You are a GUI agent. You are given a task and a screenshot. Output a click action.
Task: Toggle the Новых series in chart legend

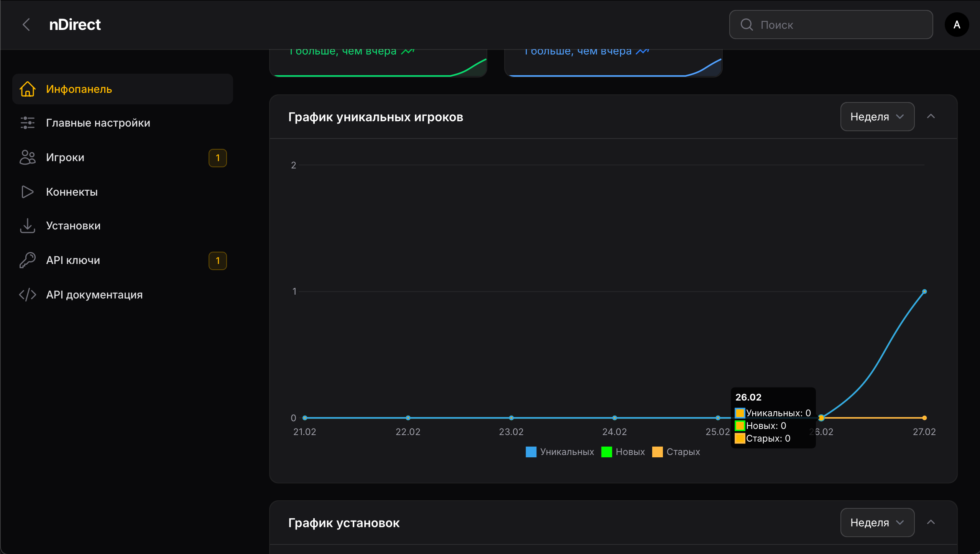pyautogui.click(x=623, y=452)
